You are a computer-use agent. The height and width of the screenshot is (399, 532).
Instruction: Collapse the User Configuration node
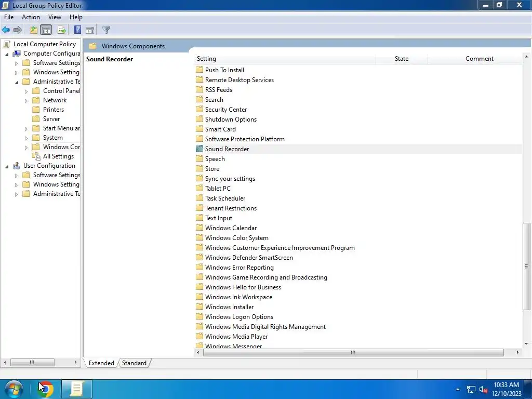(x=7, y=166)
